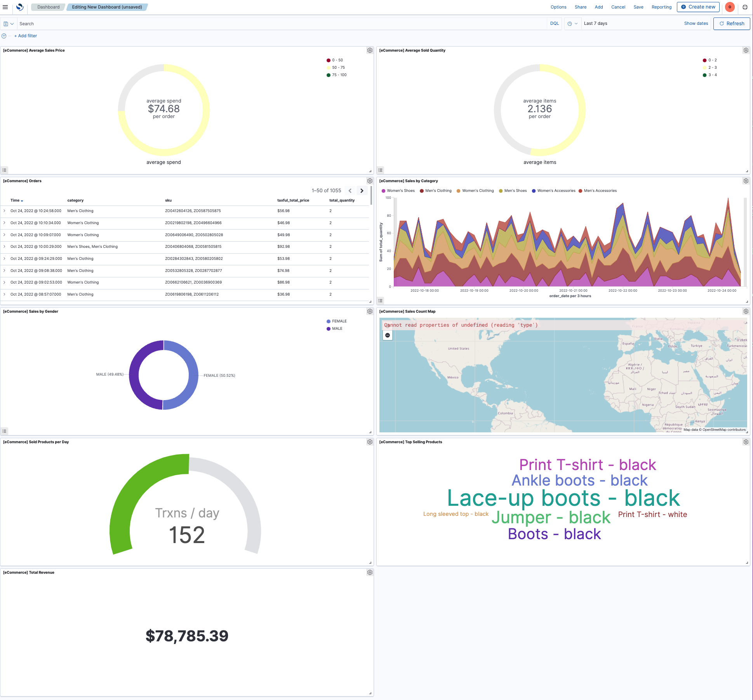Screen dimensions: 753x700
Task: Toggle the MALE legend entry
Action: [x=334, y=329]
